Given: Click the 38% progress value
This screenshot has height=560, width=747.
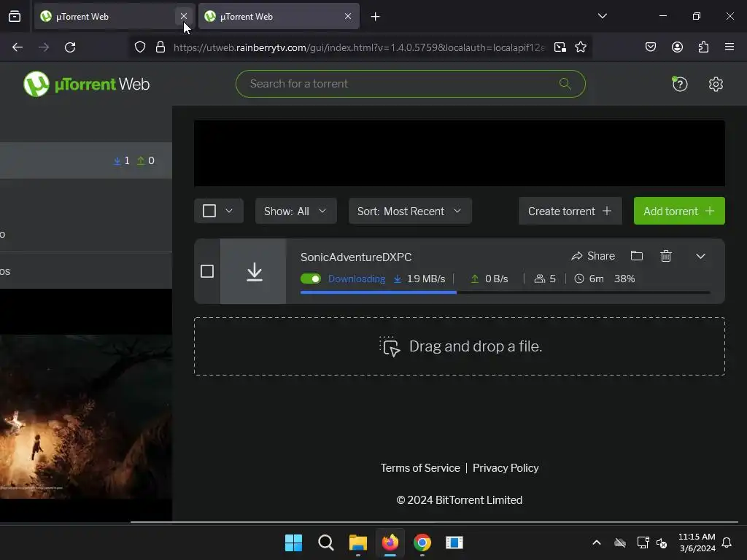Looking at the screenshot, I should 624,279.
